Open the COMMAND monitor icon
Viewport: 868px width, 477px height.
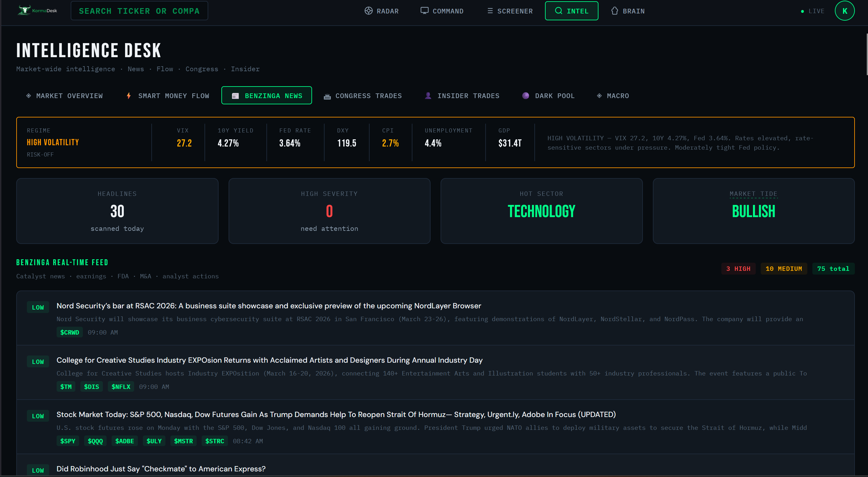(x=424, y=10)
